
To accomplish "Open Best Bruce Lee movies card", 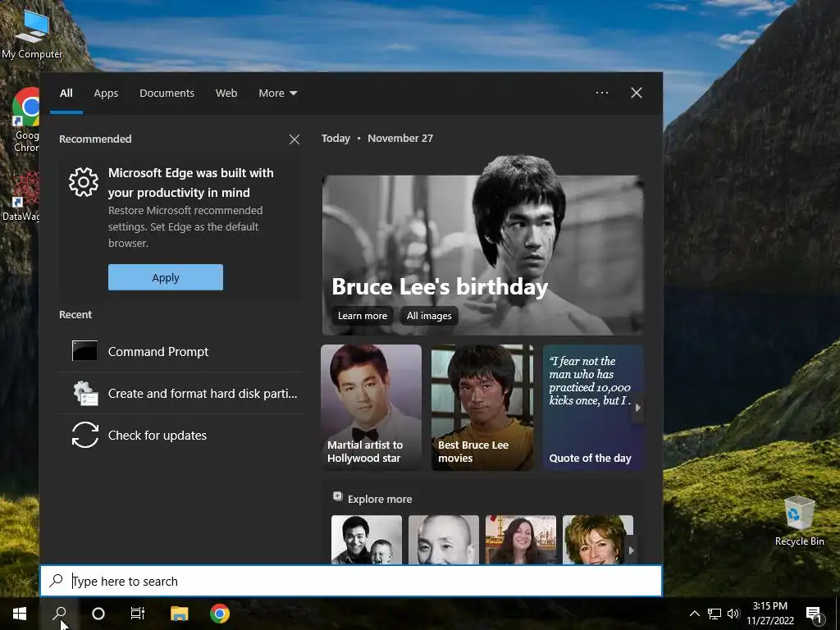I will tap(482, 408).
